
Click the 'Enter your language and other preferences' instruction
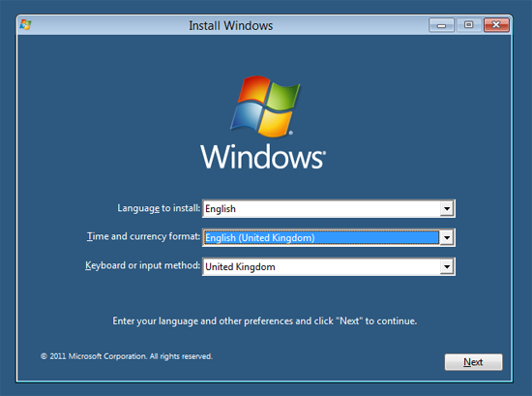265,320
